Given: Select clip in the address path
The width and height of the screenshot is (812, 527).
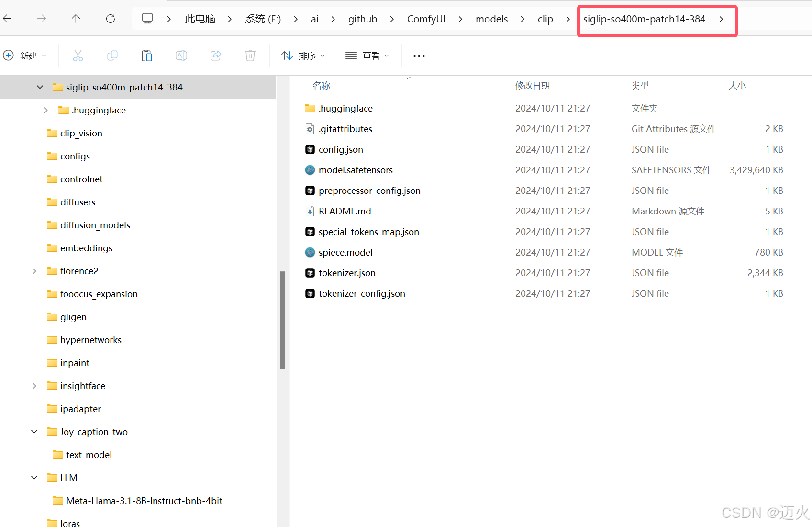Looking at the screenshot, I should pos(545,19).
